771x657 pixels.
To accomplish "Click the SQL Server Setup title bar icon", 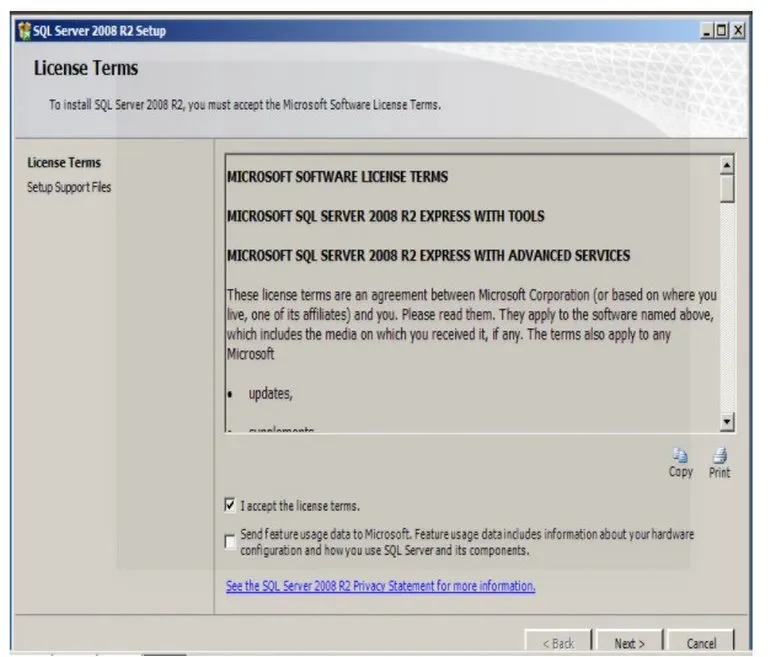I will pyautogui.click(x=24, y=31).
